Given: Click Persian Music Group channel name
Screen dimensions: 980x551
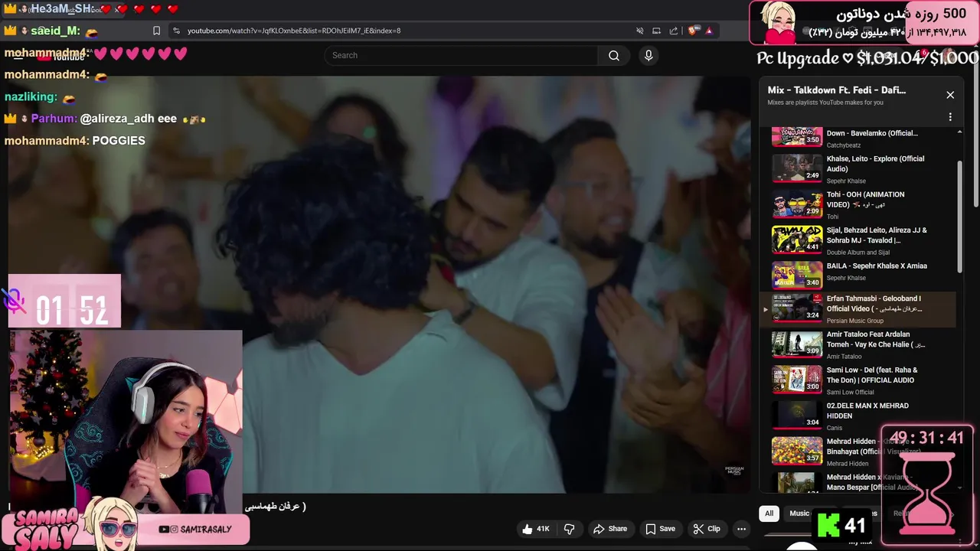Looking at the screenshot, I should pyautogui.click(x=855, y=321).
